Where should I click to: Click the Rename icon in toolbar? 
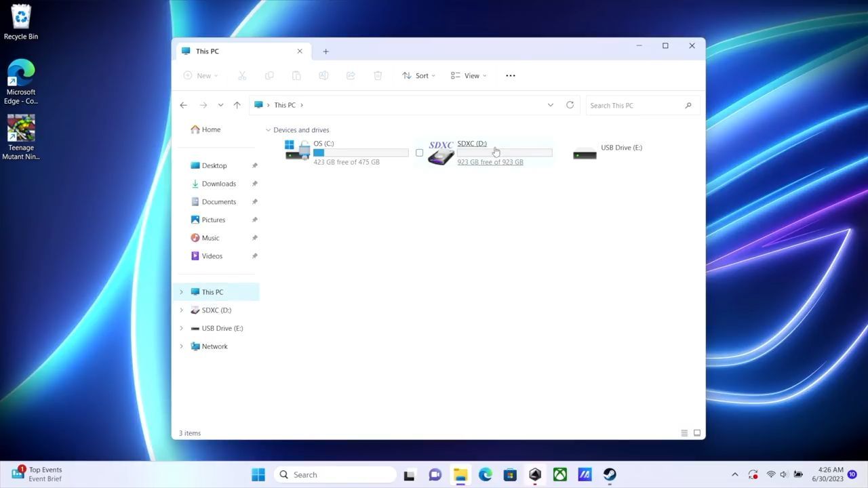[323, 75]
